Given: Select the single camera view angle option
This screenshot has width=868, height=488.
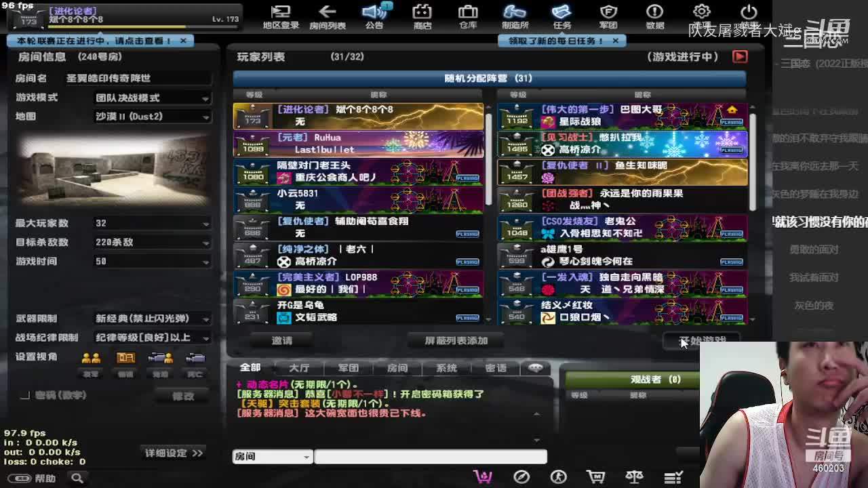Looking at the screenshot, I should (x=195, y=359).
